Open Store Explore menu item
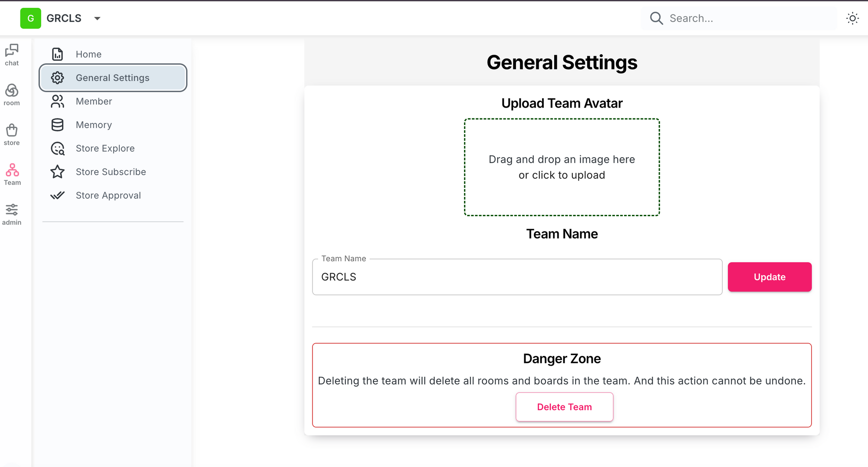 click(x=113, y=148)
